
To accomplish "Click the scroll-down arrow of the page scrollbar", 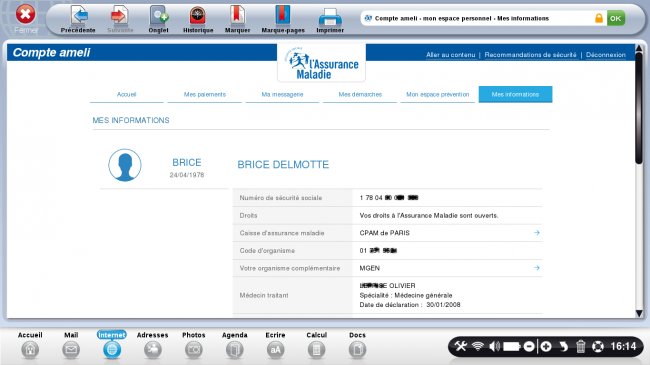I will point(639,313).
